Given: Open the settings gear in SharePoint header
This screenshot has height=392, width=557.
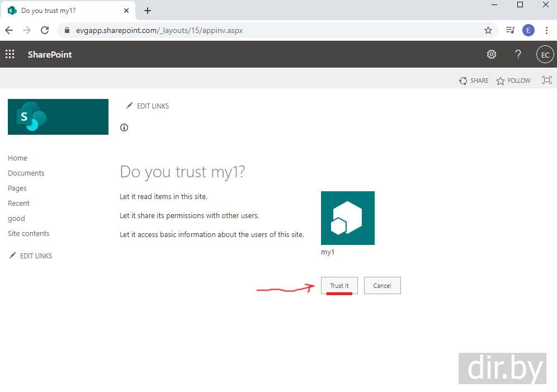Looking at the screenshot, I should 491,54.
